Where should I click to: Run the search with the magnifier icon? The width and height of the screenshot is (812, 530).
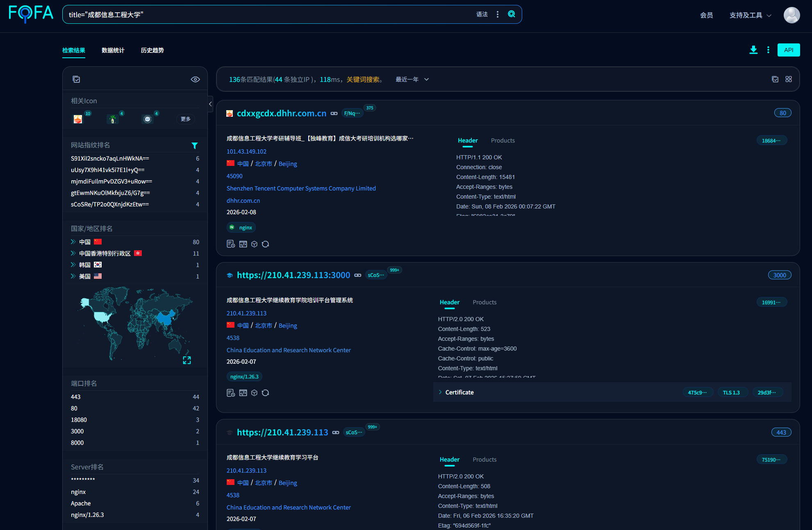pos(512,14)
